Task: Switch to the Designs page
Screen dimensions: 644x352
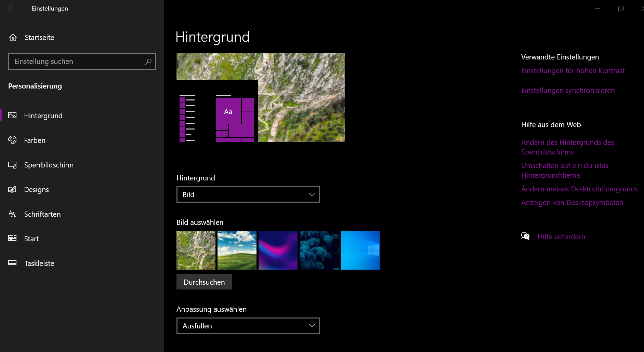Action: pos(82,189)
